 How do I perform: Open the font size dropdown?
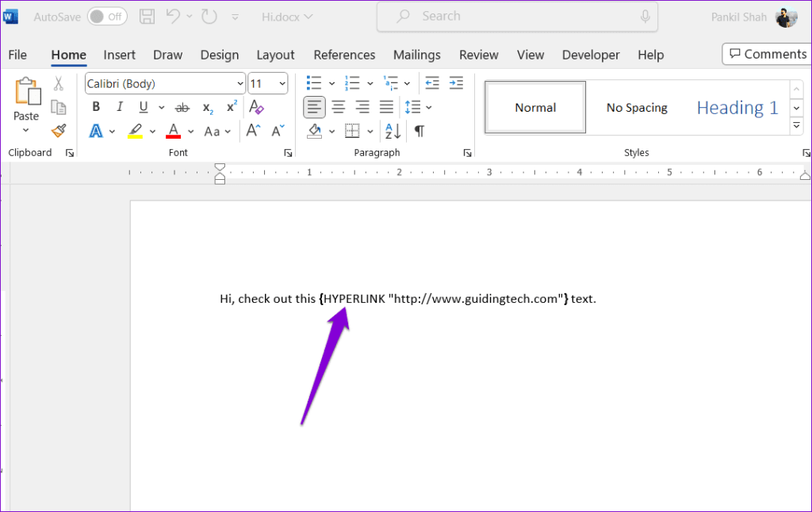point(281,83)
